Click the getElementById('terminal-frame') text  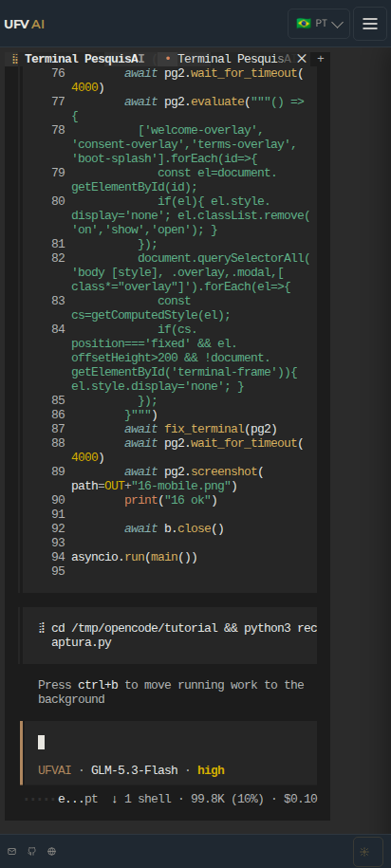point(181,372)
